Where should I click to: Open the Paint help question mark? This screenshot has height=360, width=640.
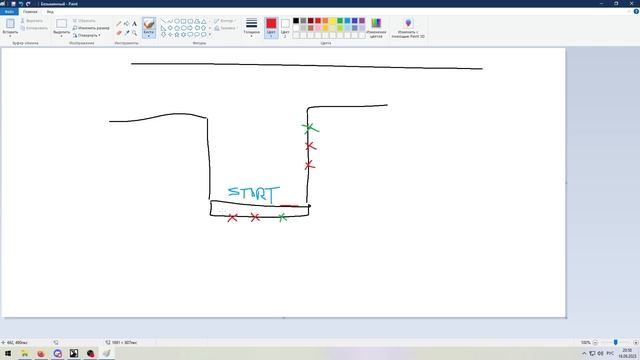tap(636, 11)
